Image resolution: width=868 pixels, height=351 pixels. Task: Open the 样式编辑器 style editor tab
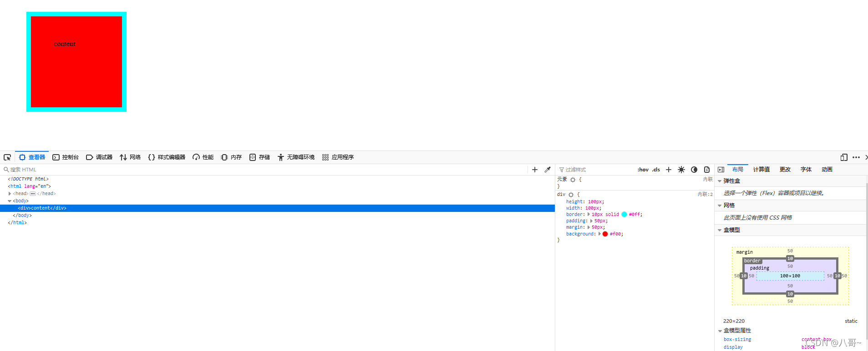tap(167, 157)
